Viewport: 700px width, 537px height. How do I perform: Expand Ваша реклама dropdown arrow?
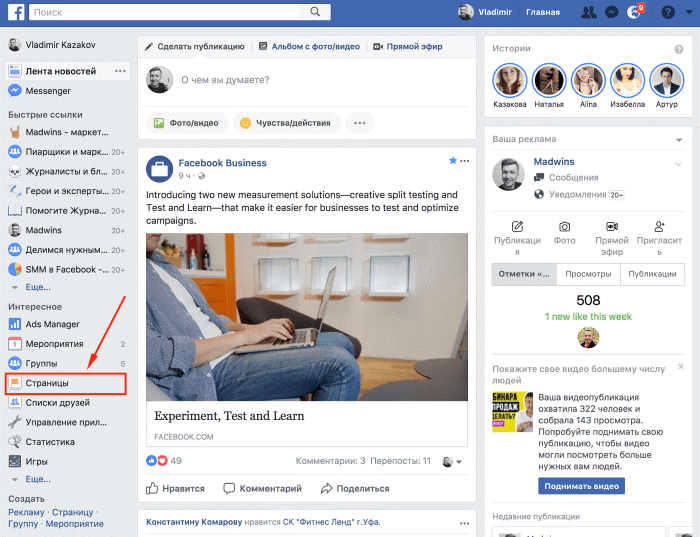coord(679,140)
